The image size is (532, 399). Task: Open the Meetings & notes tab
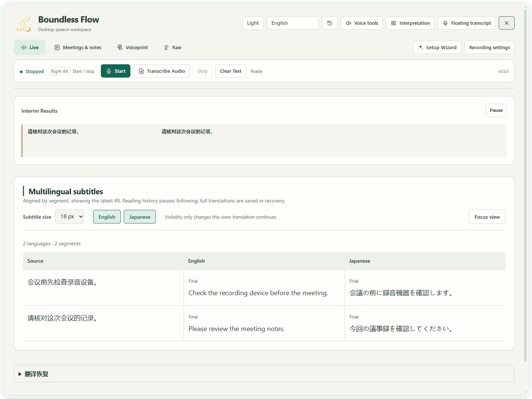tap(78, 47)
